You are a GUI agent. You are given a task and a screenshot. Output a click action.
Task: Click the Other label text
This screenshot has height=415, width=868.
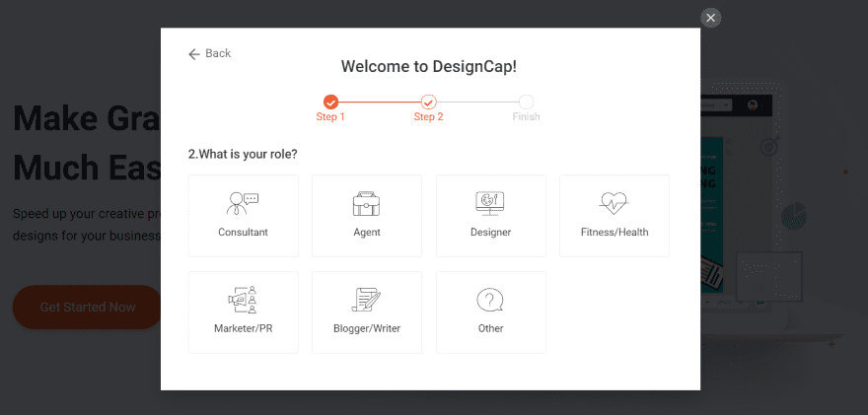point(490,328)
